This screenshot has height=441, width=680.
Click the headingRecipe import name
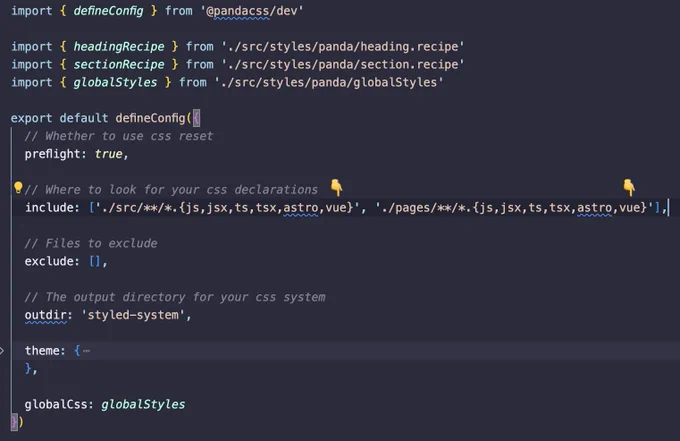[x=118, y=46]
